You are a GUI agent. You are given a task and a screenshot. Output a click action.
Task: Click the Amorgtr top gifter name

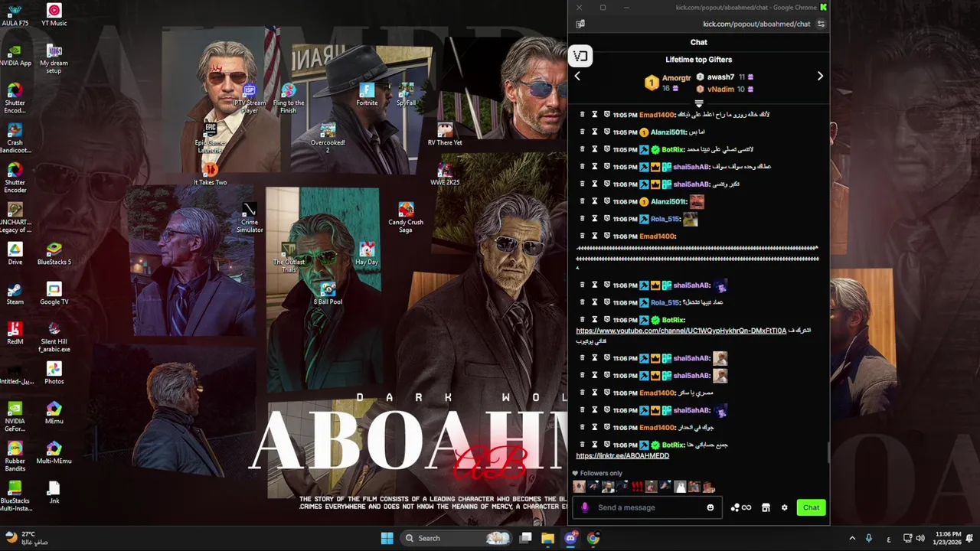pyautogui.click(x=676, y=78)
